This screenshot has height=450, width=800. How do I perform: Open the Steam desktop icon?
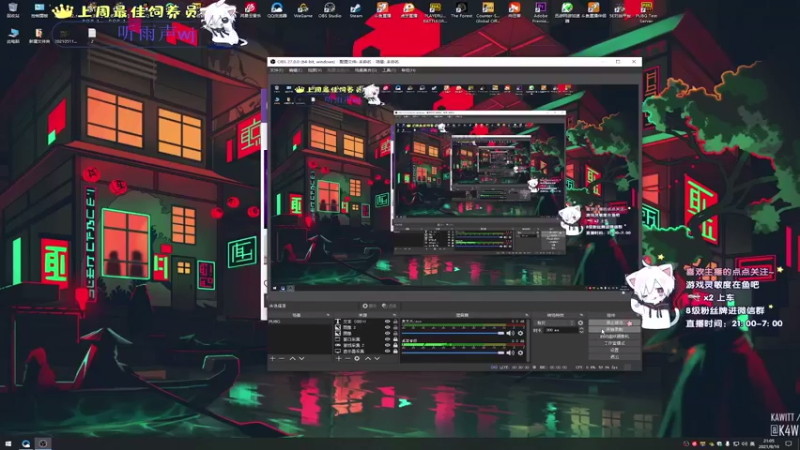(x=356, y=9)
